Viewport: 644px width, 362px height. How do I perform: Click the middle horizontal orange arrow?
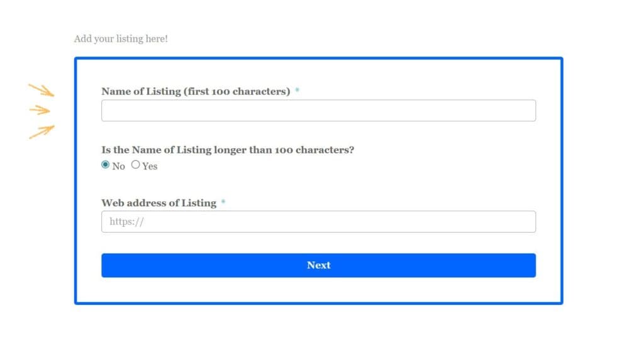point(40,110)
